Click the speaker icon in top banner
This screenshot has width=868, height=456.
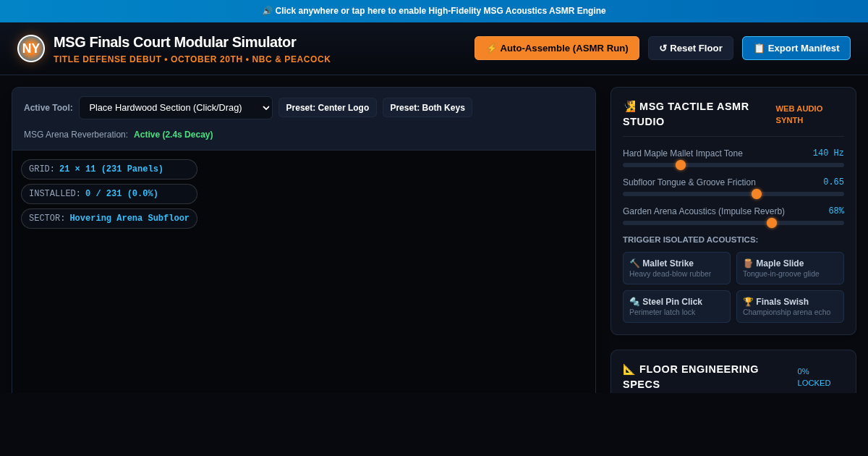point(267,11)
